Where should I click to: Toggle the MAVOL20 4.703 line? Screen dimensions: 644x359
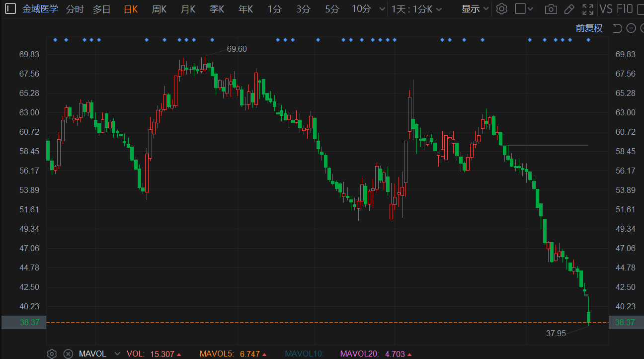[376, 354]
